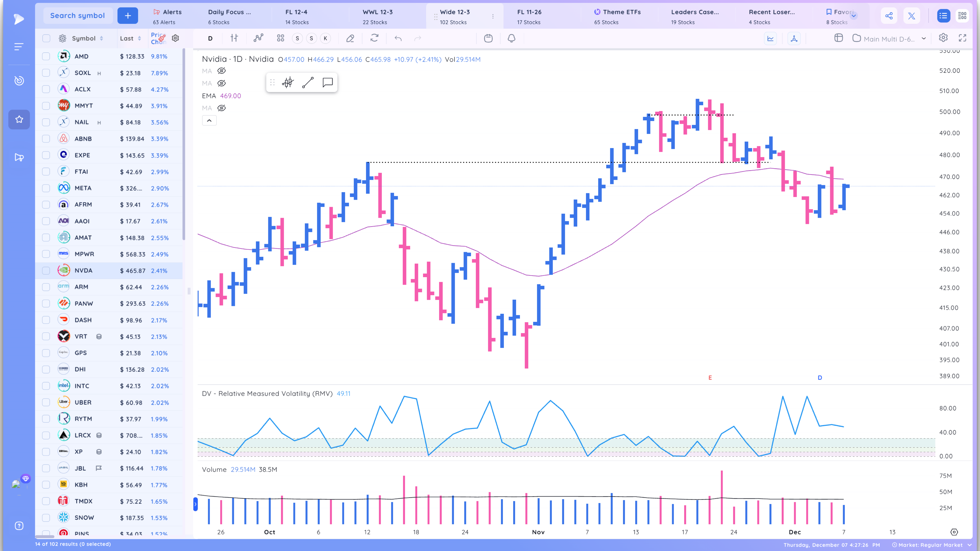Check the NVDA row checkbox
Image resolution: width=980 pixels, height=551 pixels.
pos(46,270)
